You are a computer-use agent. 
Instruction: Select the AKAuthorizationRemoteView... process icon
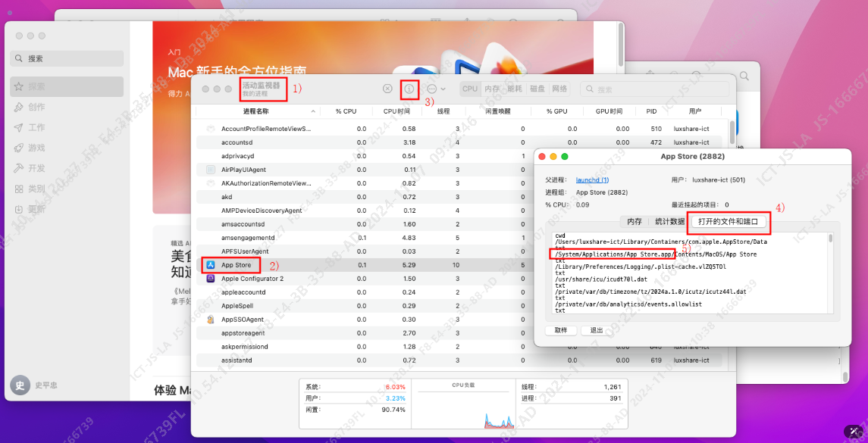[210, 183]
